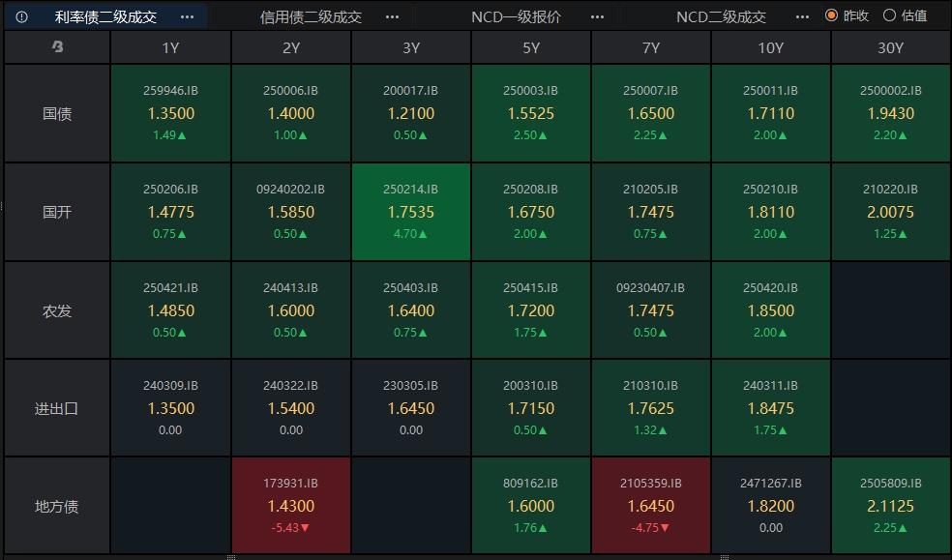Switch to the 信用债二级成交 tab
This screenshot has height=560, width=952.
[x=311, y=17]
